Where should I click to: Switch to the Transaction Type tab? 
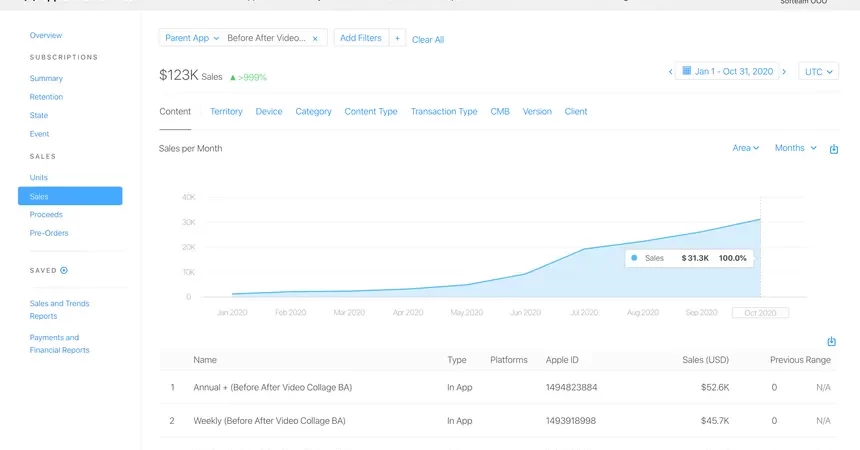[x=444, y=111]
